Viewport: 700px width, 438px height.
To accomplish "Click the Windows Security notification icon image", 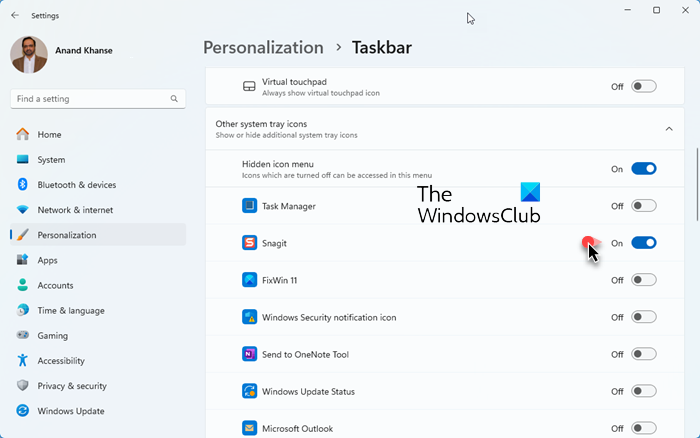I will click(250, 317).
